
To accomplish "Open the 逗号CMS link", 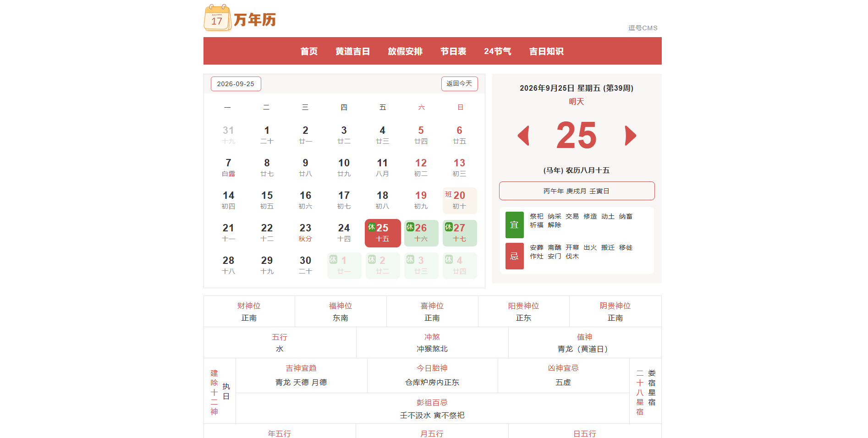I will pyautogui.click(x=643, y=28).
